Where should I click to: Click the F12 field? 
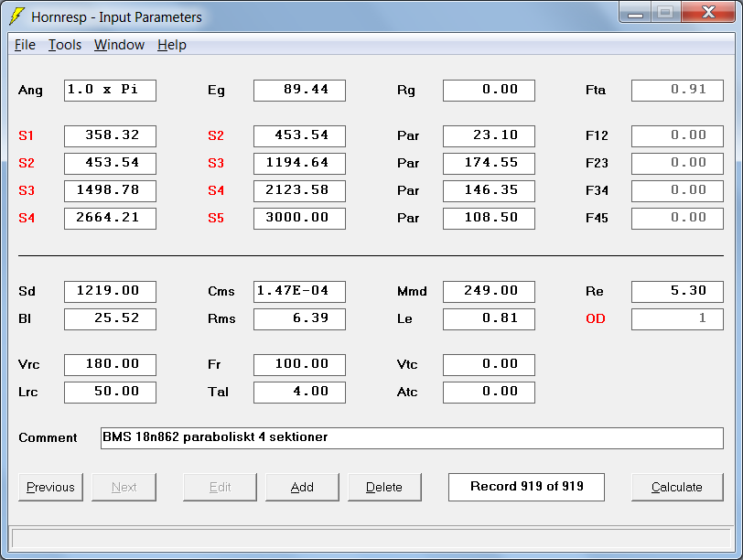point(677,136)
